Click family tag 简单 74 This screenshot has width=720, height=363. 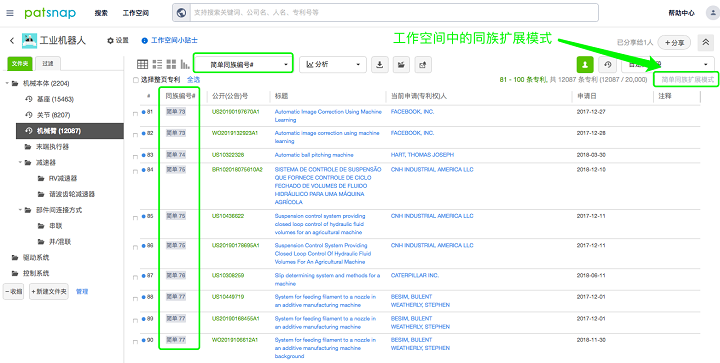coord(176,155)
